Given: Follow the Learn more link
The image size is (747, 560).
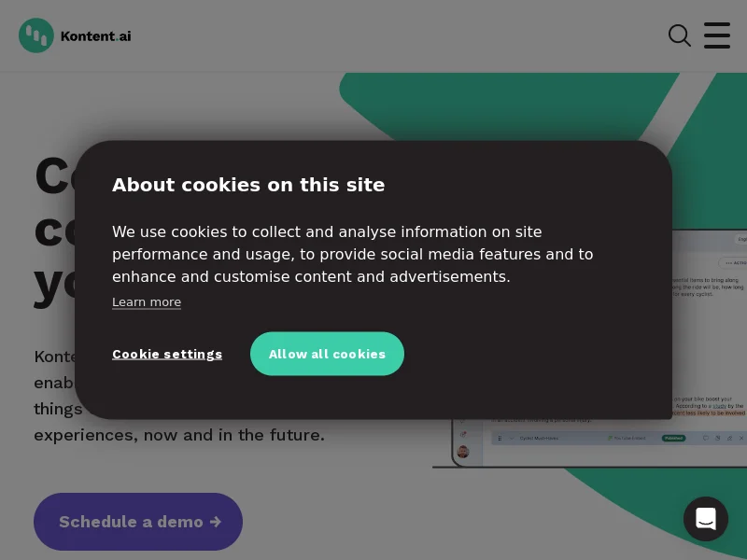Looking at the screenshot, I should tap(147, 302).
